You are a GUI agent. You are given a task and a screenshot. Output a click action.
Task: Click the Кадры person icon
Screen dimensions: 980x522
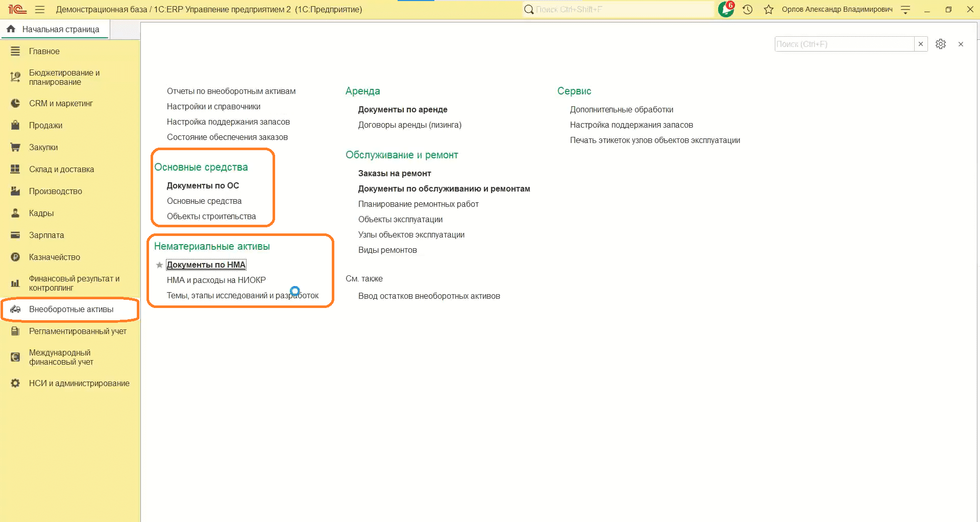pyautogui.click(x=15, y=213)
